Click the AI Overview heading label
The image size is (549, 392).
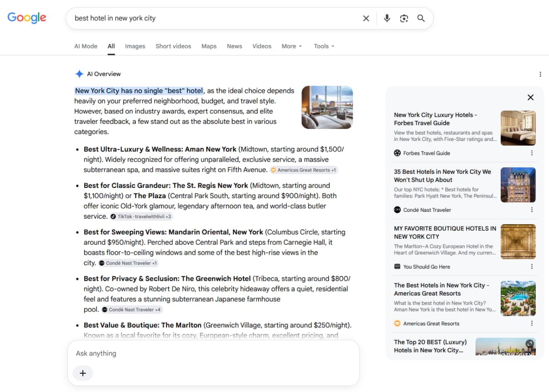pyautogui.click(x=104, y=74)
